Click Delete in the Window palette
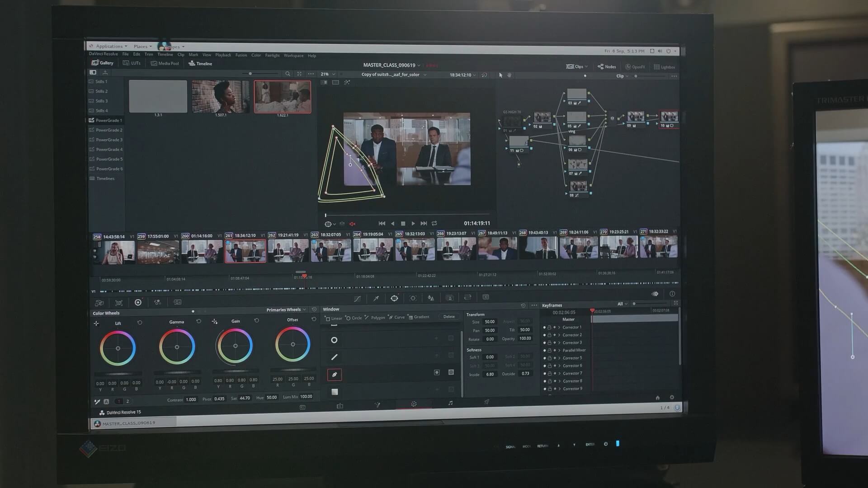The image size is (868, 488). pyautogui.click(x=449, y=316)
